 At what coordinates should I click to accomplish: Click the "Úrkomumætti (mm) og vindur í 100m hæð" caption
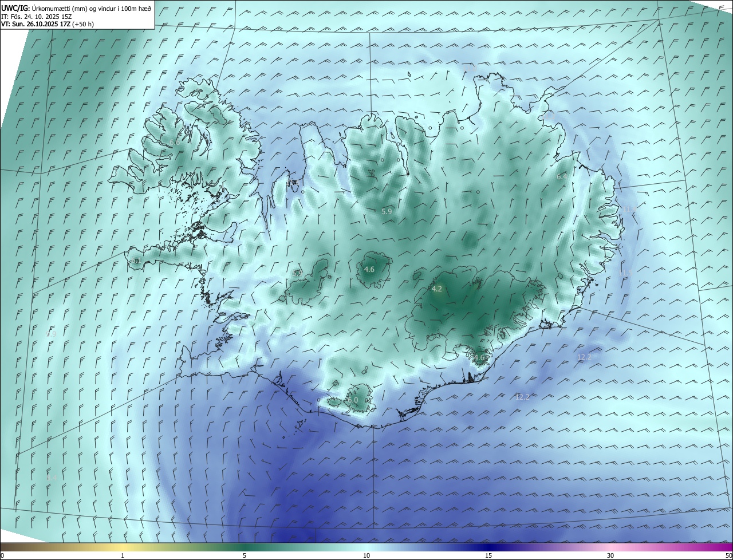91,8
